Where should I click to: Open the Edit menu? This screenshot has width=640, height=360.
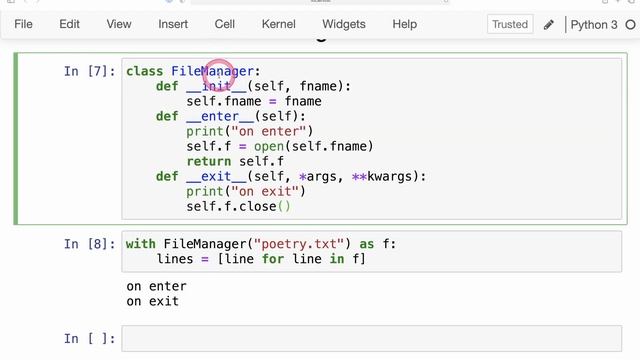pos(69,24)
